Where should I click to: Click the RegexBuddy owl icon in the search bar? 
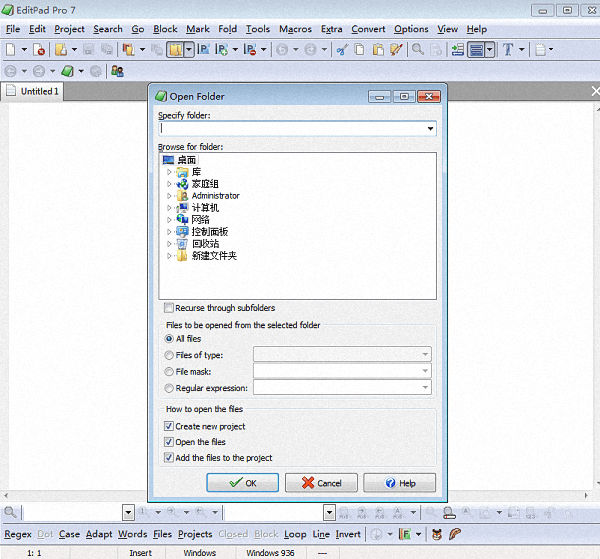tap(437, 534)
